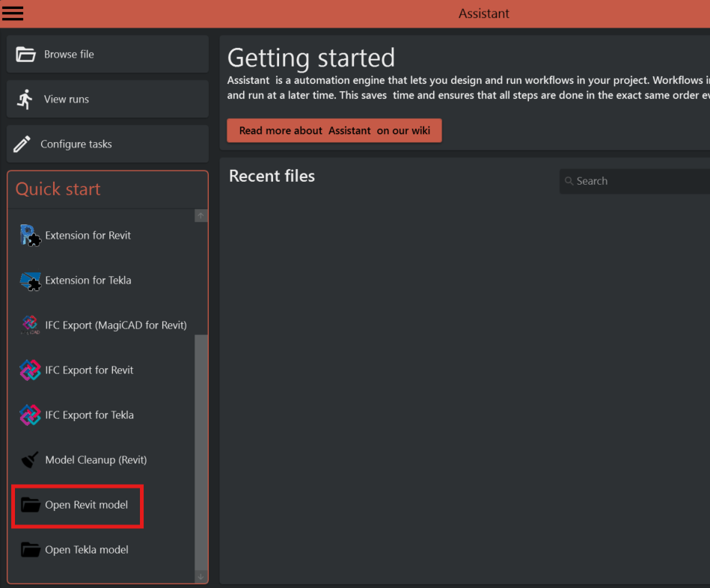The image size is (710, 588).
Task: Click the Quick start scroll down arrow
Action: (201, 577)
